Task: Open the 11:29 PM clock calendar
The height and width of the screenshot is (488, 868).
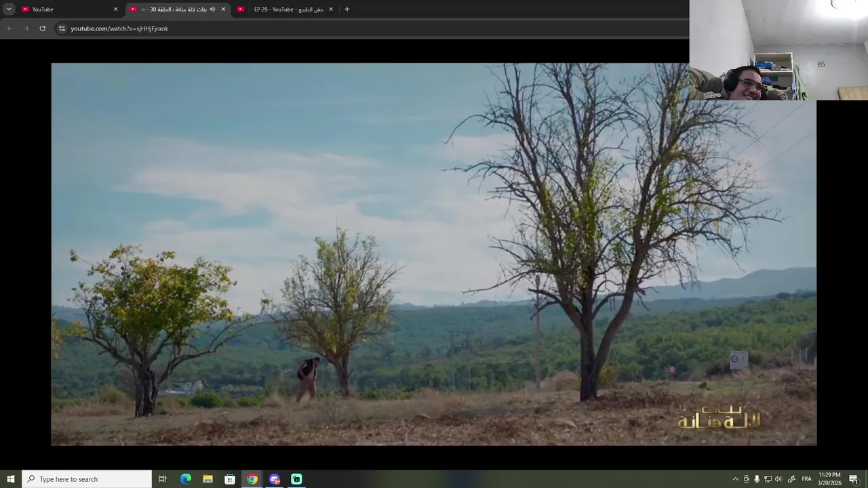Action: click(829, 479)
